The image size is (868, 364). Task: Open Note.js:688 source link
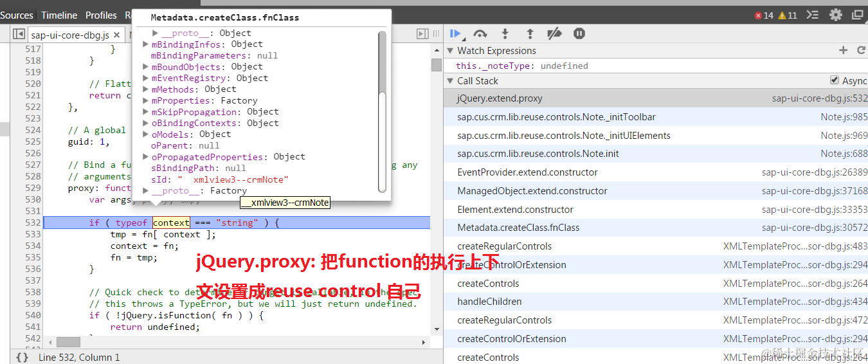[x=844, y=154]
